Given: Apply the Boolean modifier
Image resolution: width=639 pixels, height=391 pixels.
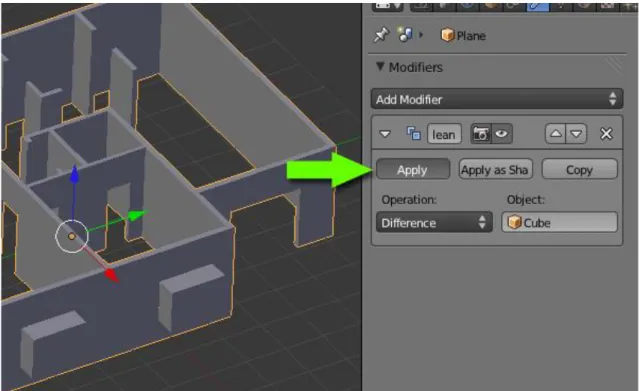Looking at the screenshot, I should point(412,169).
